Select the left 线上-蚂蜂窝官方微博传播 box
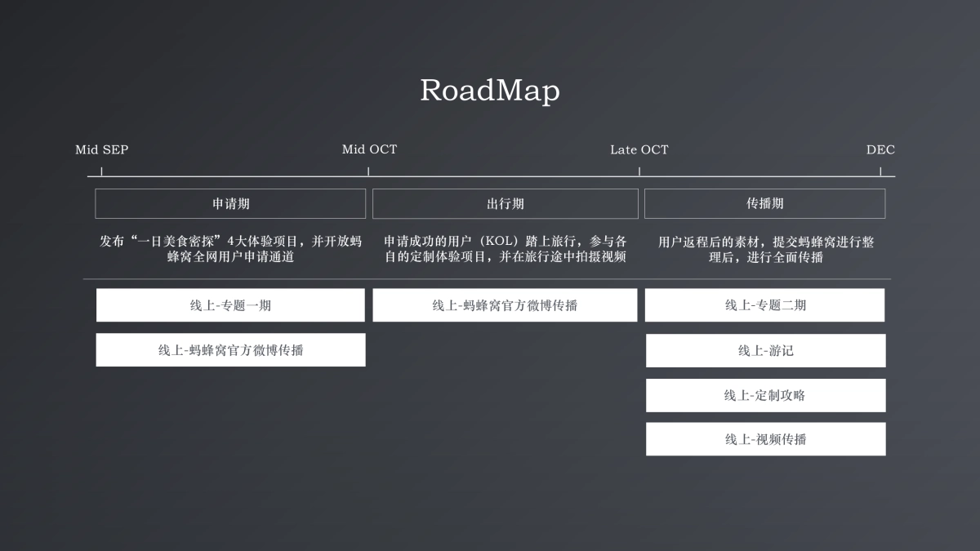Viewport: 980px width, 551px height. coord(230,349)
